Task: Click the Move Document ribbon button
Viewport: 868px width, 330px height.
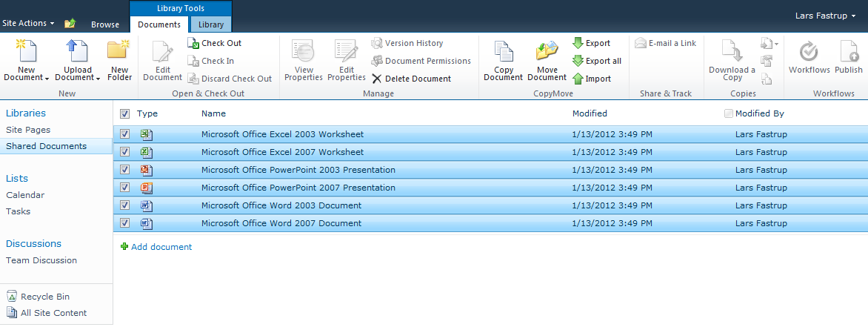Action: (547, 61)
